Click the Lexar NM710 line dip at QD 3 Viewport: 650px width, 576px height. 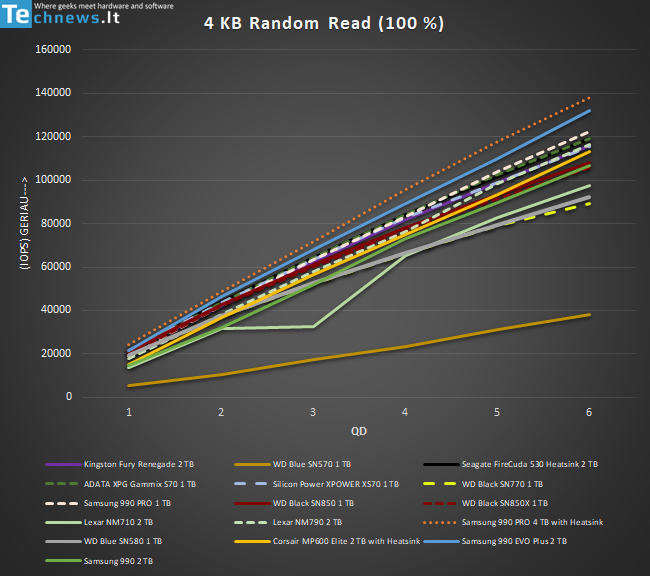[313, 327]
